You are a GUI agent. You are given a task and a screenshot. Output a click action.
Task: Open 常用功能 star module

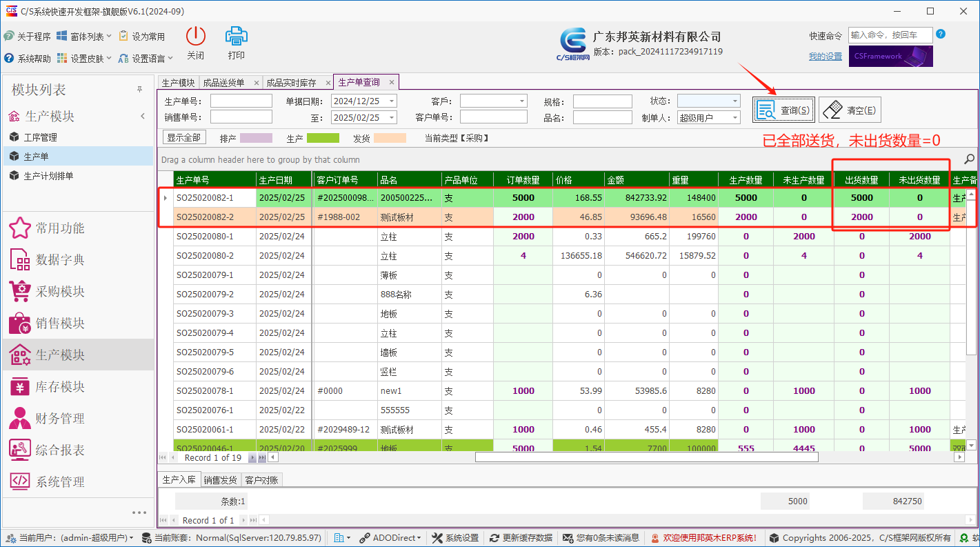(x=78, y=228)
